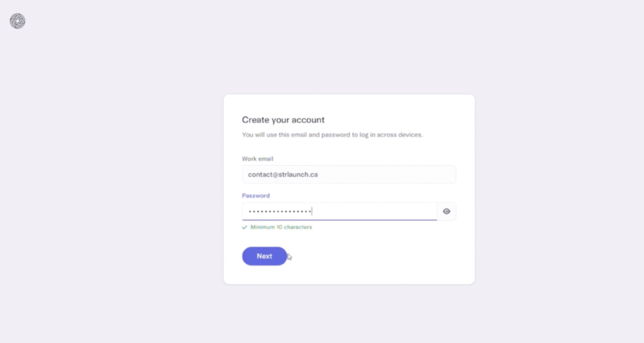The image size is (644, 343).
Task: Click the "Minimum 10 characters" hint text
Action: (281, 227)
